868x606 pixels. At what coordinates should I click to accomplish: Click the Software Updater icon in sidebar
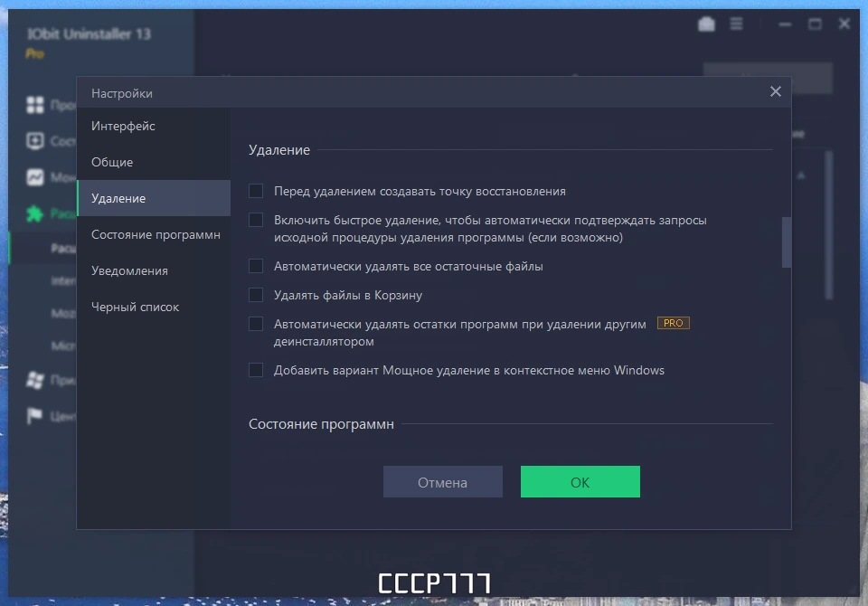click(x=35, y=141)
